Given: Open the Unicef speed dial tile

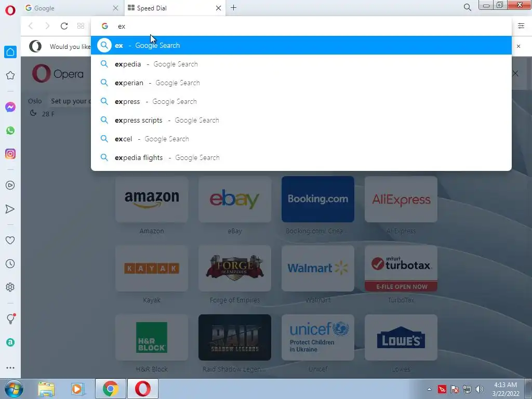Looking at the screenshot, I should (318, 337).
